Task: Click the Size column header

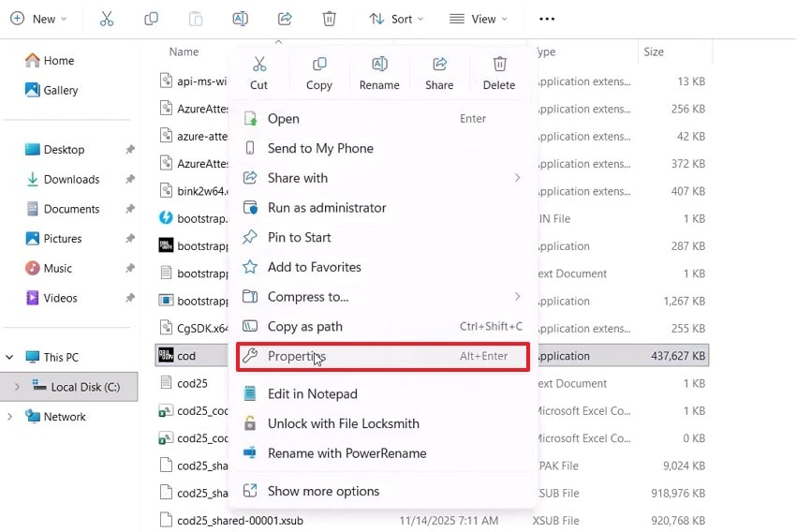Action: click(654, 52)
